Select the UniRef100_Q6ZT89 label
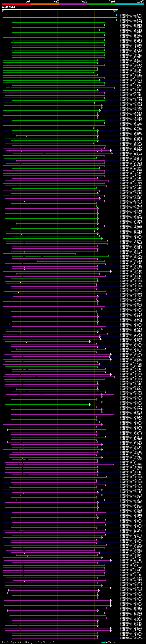 click(131, 512)
